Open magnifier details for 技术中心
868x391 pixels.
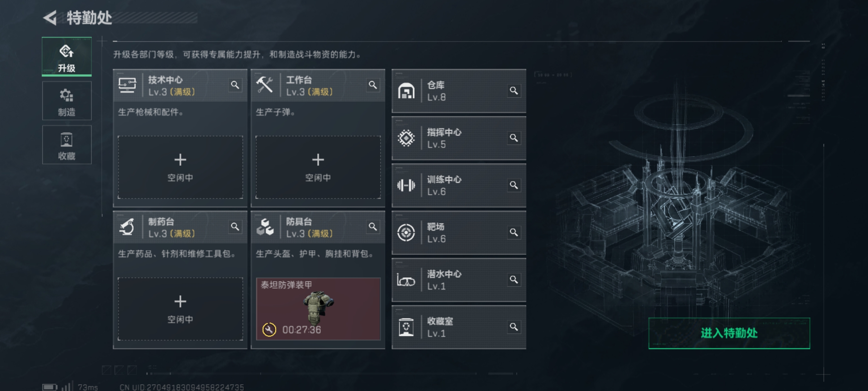point(235,85)
